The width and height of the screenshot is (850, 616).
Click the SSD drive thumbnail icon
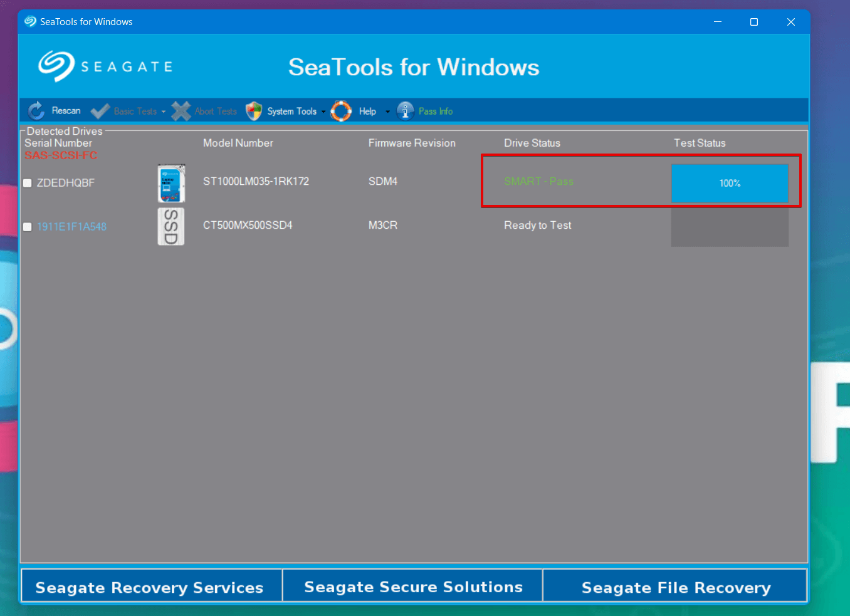click(171, 226)
